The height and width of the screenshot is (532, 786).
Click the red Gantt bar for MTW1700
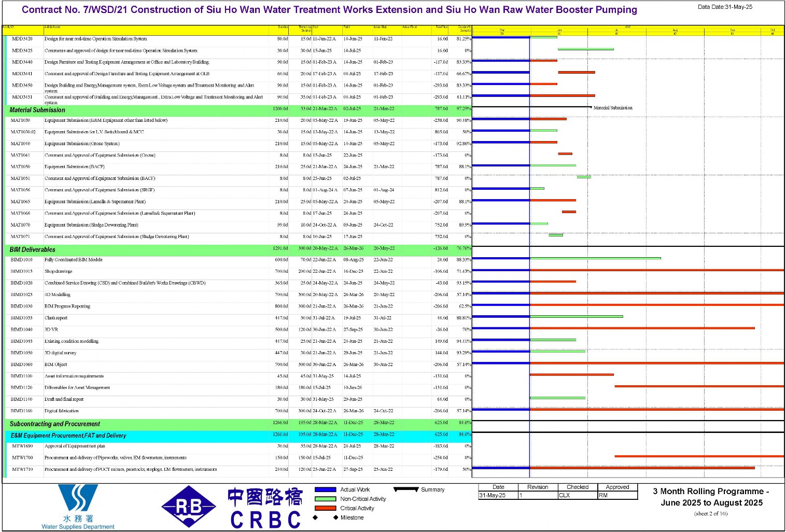699,456
